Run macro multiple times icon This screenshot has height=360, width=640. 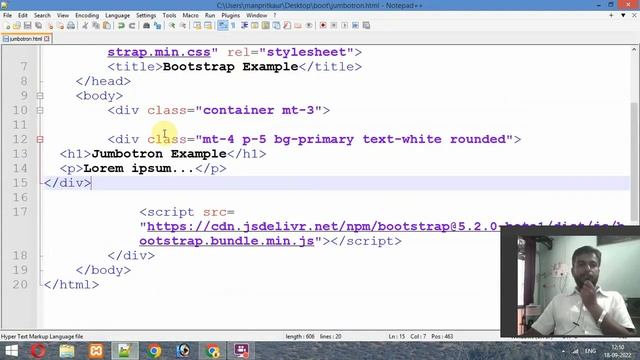[355, 25]
